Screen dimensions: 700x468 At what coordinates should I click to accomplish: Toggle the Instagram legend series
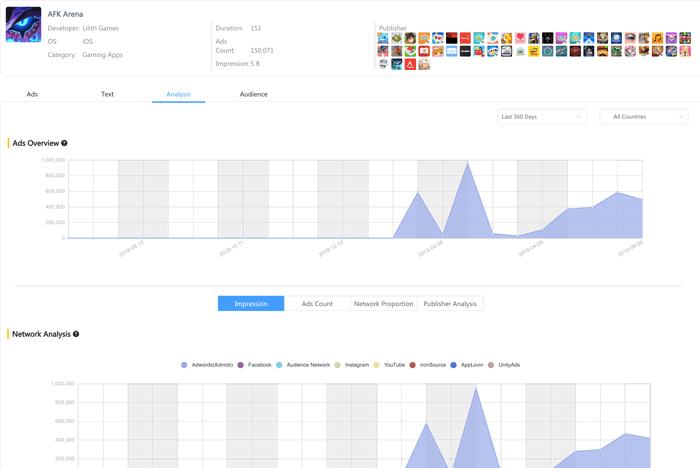click(352, 365)
